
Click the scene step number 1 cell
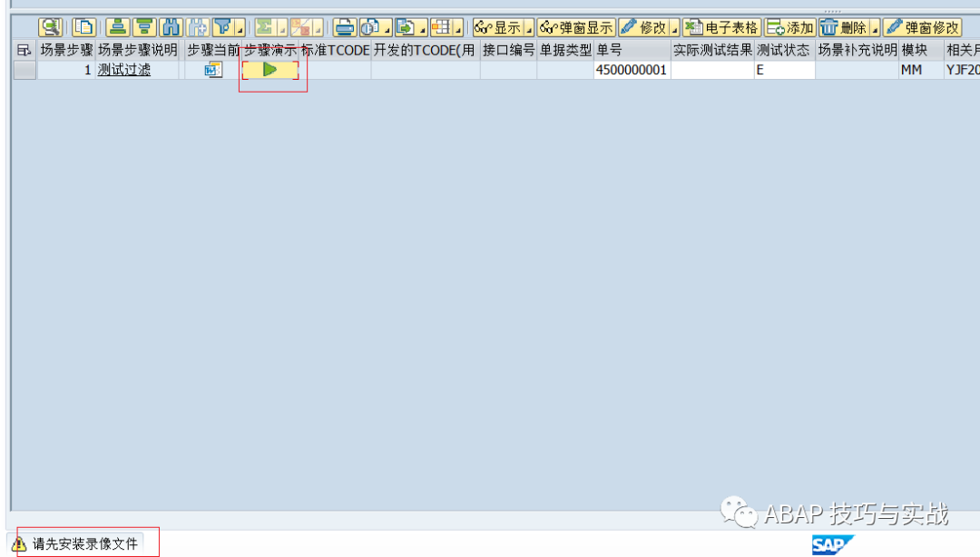[66, 70]
